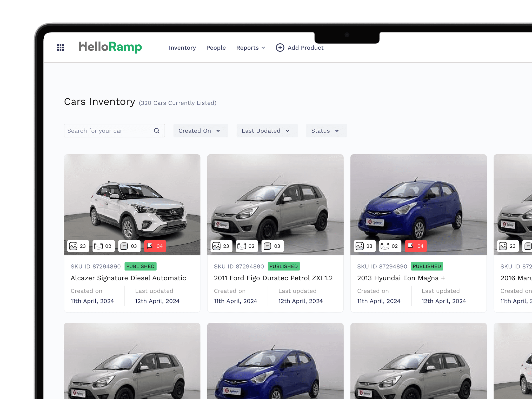Open the Status filter dropdown
Viewport: 532px width, 399px height.
pyautogui.click(x=326, y=131)
